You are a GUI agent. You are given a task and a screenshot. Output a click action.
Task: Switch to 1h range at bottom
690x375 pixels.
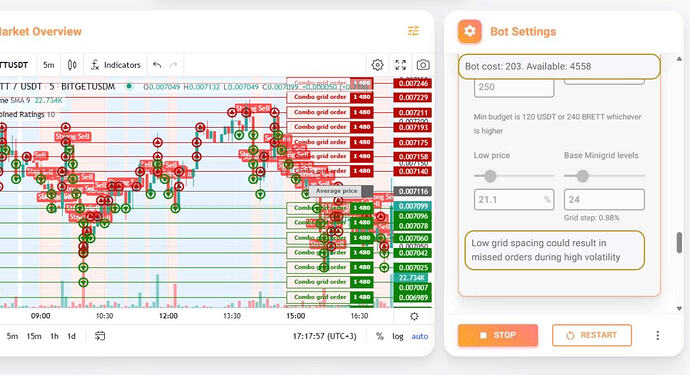tap(54, 336)
